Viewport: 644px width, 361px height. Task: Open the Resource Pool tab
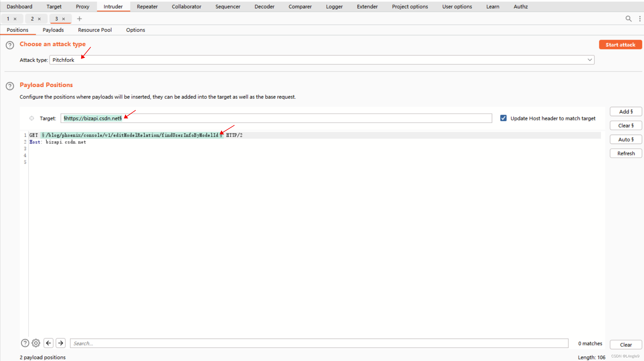(95, 30)
